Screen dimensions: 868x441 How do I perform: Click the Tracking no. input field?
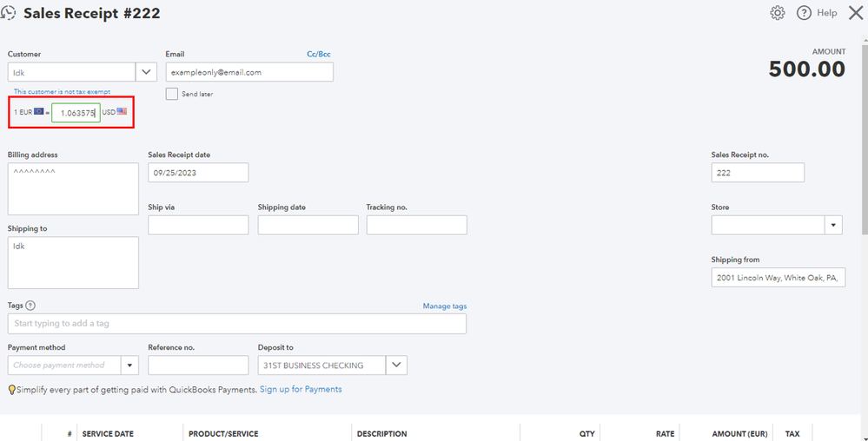[x=416, y=225]
